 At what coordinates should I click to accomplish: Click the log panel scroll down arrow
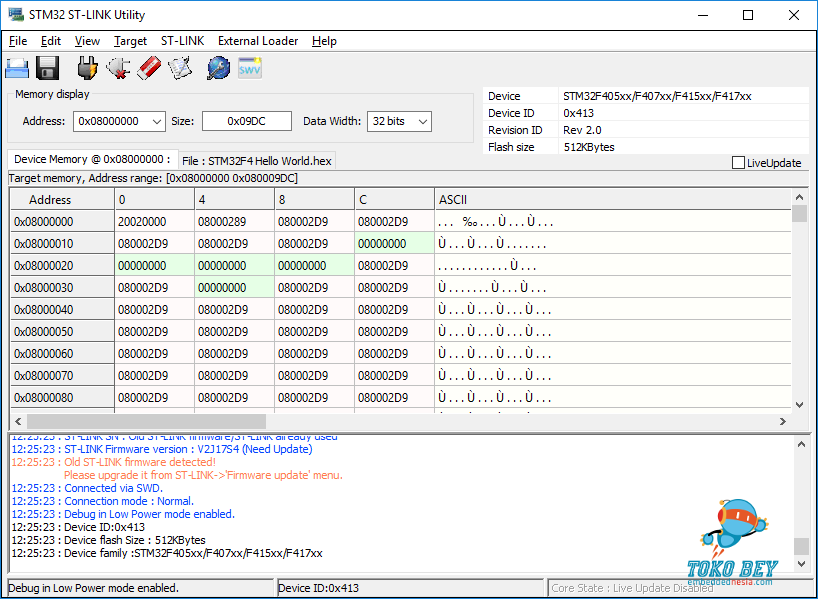(x=801, y=564)
